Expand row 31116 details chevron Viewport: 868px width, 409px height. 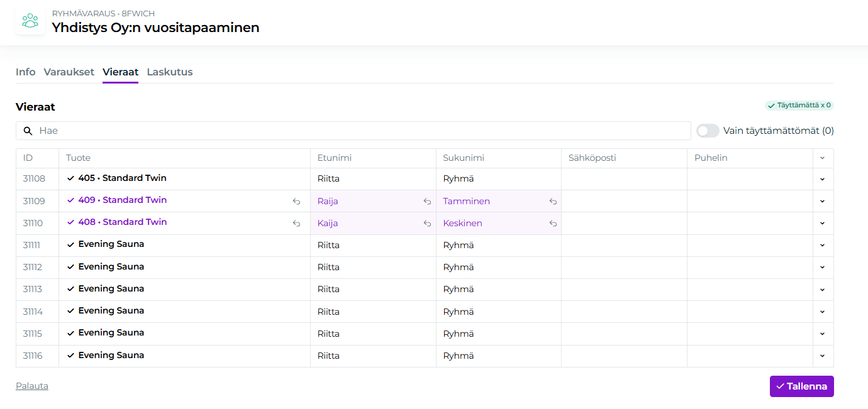(x=822, y=356)
